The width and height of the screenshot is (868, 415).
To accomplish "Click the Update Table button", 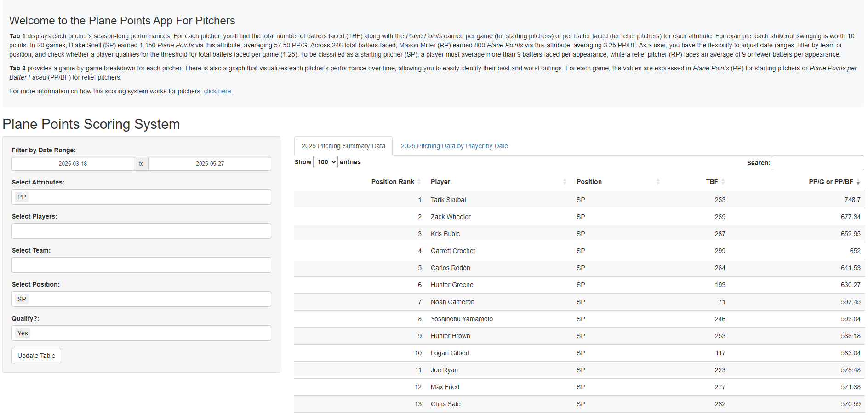I will point(36,356).
